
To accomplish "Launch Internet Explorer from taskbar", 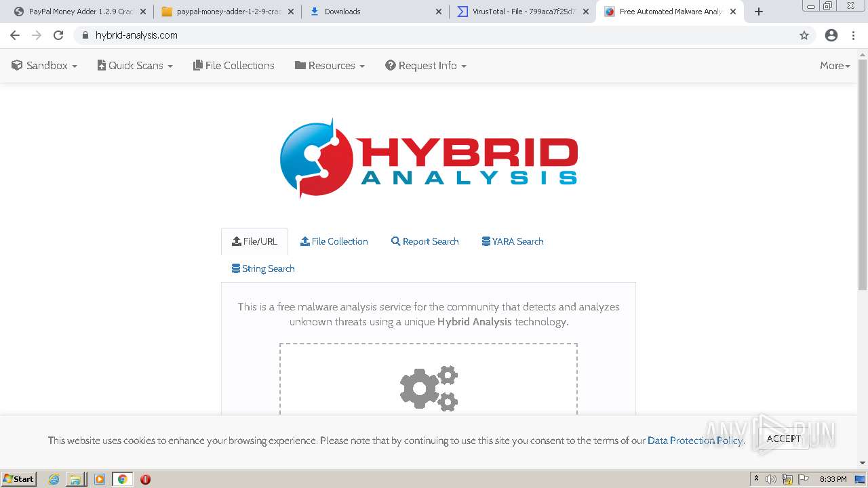I will click(x=54, y=479).
